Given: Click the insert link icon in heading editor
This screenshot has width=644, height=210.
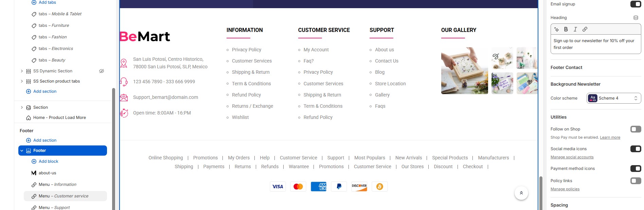Looking at the screenshot, I should (585, 29).
